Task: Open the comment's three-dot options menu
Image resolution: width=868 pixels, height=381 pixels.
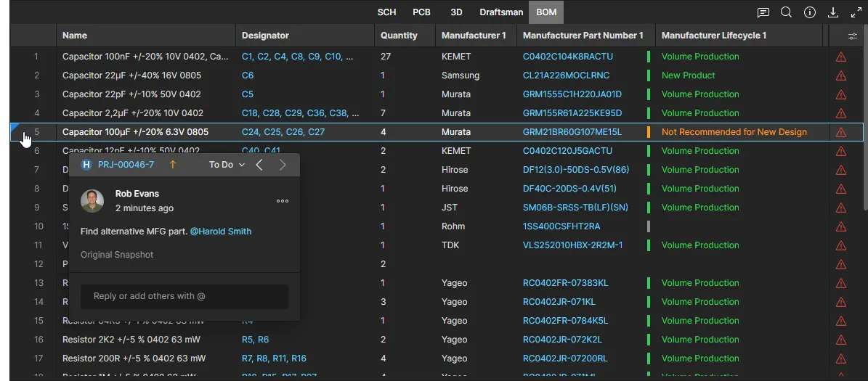Action: tap(283, 201)
